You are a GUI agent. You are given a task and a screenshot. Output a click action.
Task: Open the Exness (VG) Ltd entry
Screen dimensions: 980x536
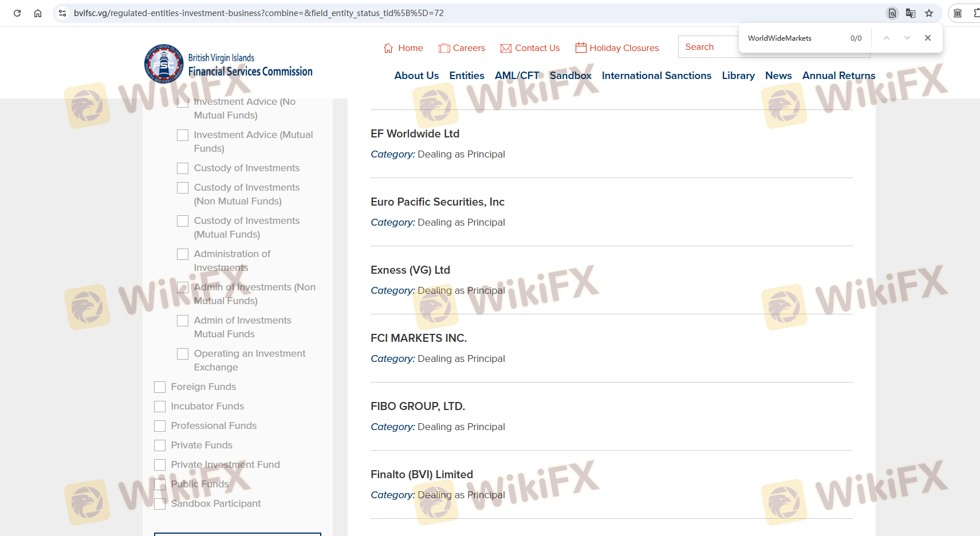pos(410,270)
